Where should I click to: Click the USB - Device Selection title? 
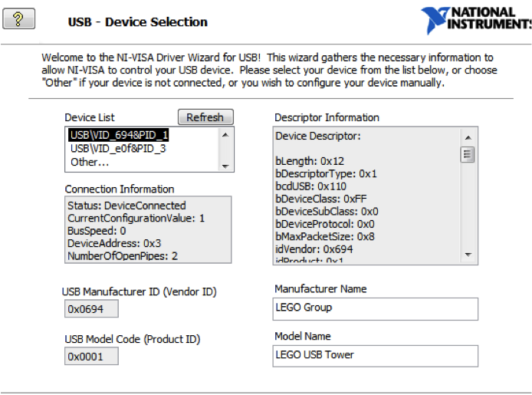pos(138,22)
